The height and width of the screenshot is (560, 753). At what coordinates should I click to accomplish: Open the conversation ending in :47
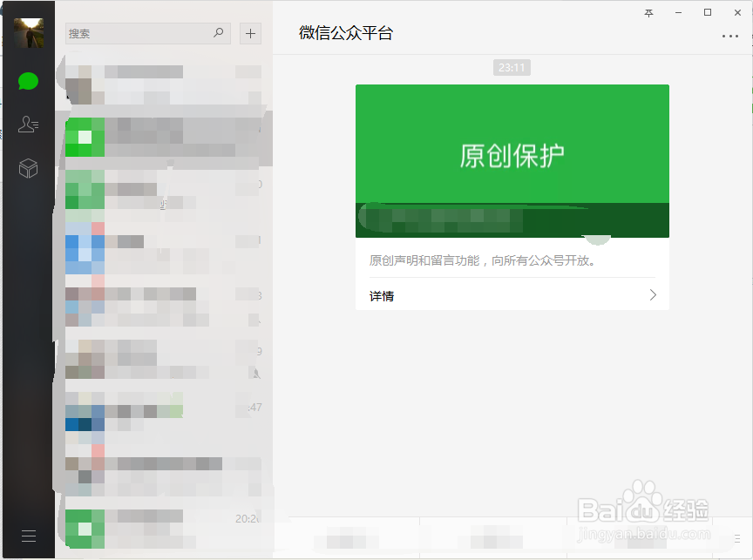[x=164, y=416]
